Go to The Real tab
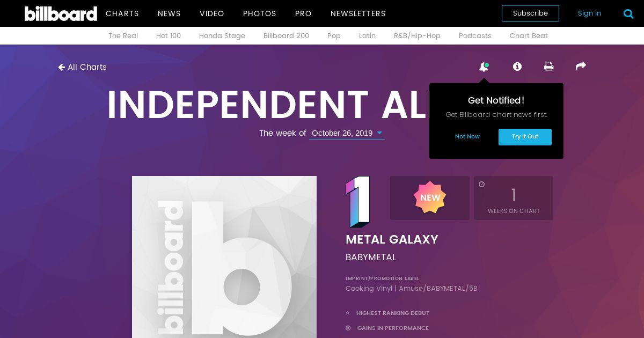Viewport: 644px width, 338px height. click(x=123, y=35)
